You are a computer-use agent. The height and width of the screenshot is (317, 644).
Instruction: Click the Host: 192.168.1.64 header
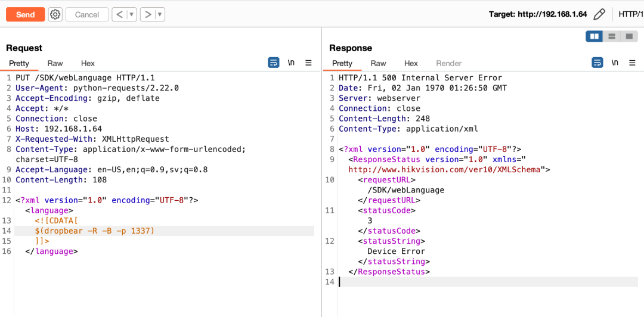58,129
